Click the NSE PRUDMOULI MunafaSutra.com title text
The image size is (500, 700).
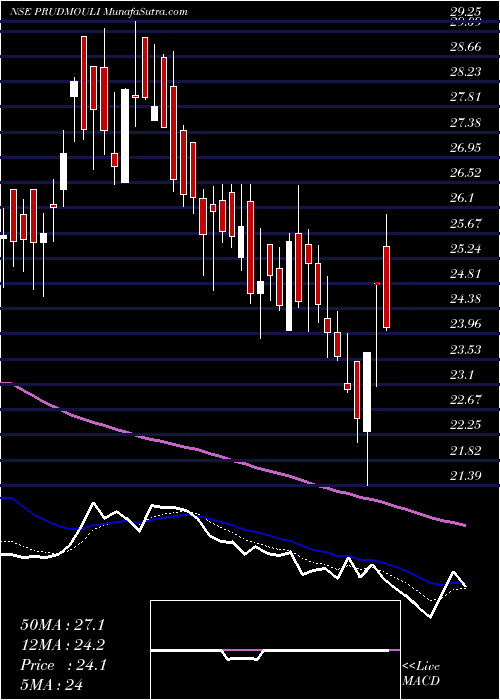(99, 12)
